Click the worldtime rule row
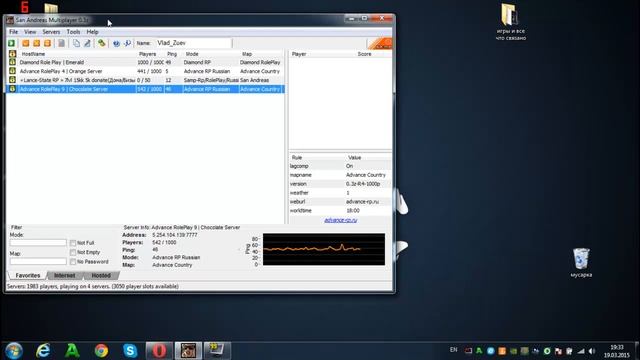The image size is (640, 360). [x=340, y=211]
